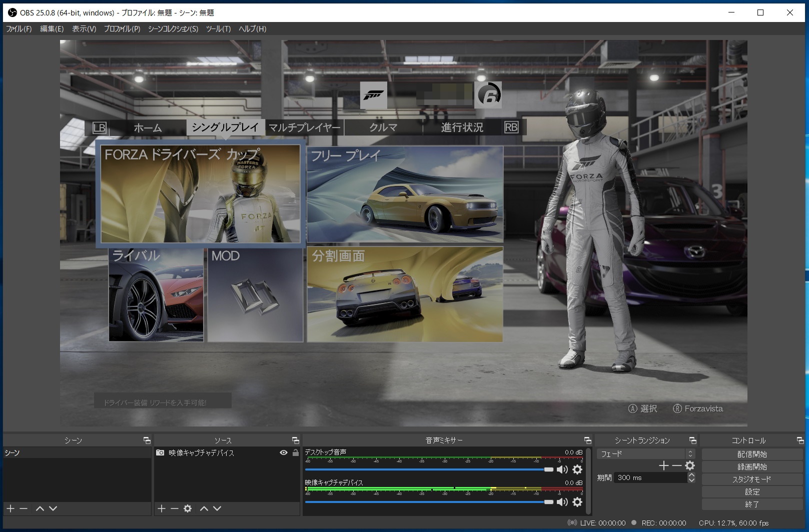Viewport: 809px width, 532px height.
Task: Toggle the lock on 映像キャプチャデバイス source
Action: pyautogui.click(x=295, y=452)
